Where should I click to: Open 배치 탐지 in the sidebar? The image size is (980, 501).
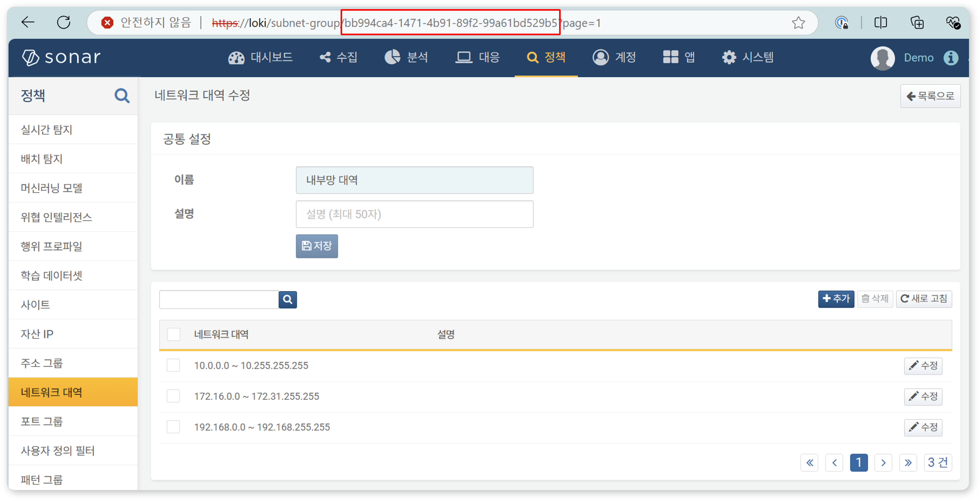(x=73, y=159)
